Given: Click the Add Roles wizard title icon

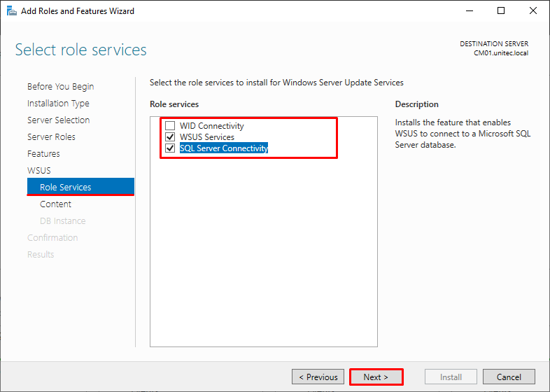Looking at the screenshot, I should pos(12,11).
